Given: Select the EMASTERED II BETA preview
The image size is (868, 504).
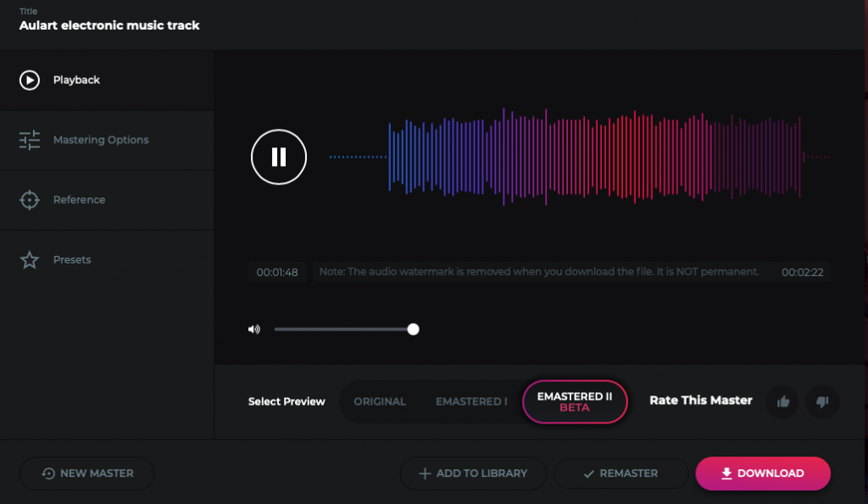Looking at the screenshot, I should (575, 402).
